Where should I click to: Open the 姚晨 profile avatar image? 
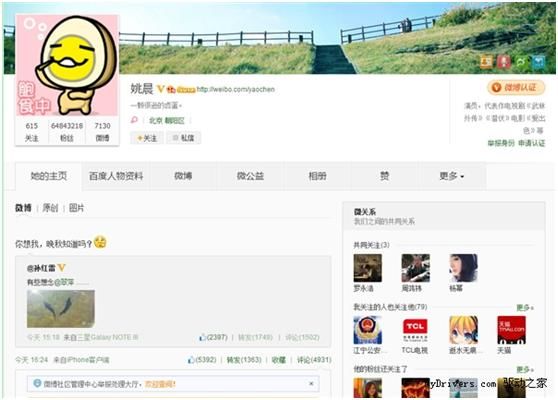click(67, 65)
